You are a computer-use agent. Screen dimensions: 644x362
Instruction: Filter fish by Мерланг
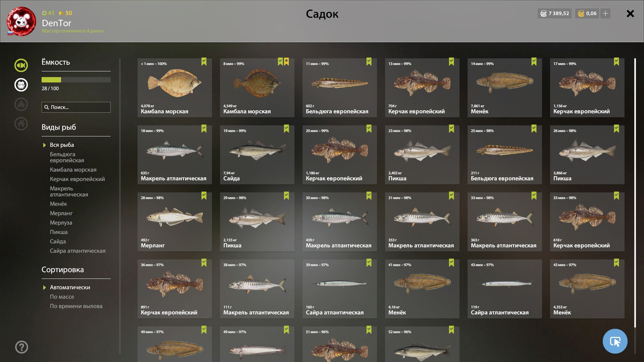[x=61, y=213]
